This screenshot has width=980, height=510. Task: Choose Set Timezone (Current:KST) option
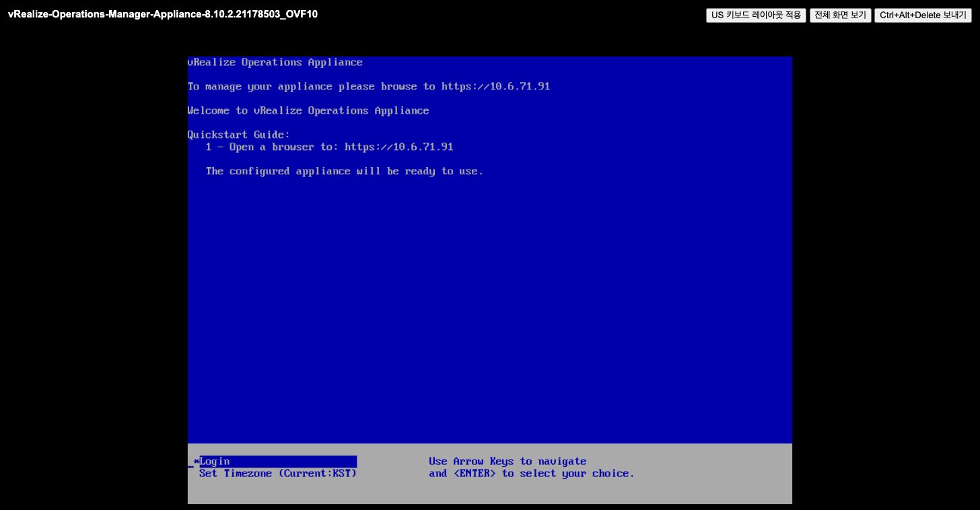[x=278, y=474]
